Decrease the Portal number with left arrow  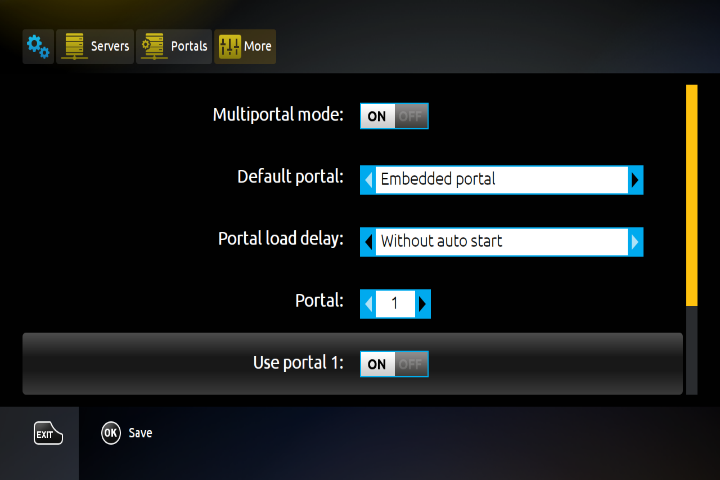pyautogui.click(x=367, y=304)
